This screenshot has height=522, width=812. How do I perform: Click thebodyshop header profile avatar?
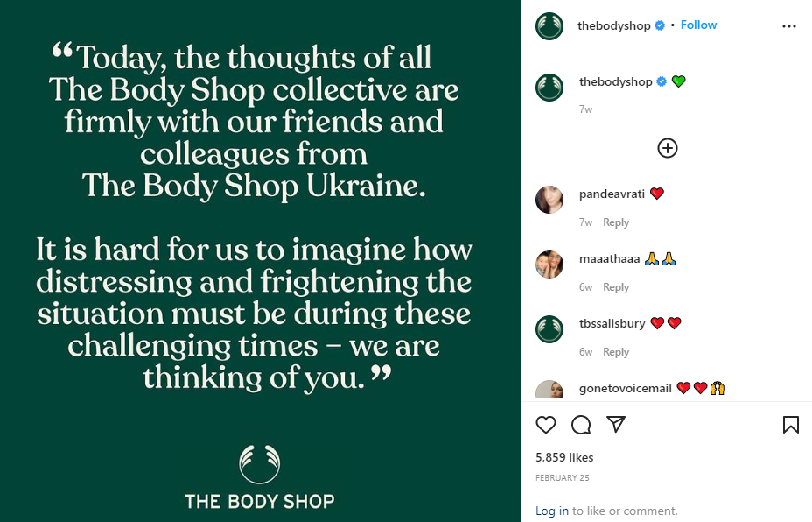[x=549, y=26]
